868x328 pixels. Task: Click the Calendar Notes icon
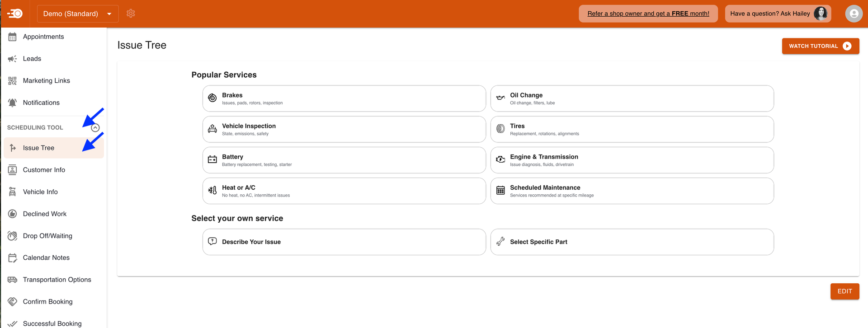click(x=12, y=258)
